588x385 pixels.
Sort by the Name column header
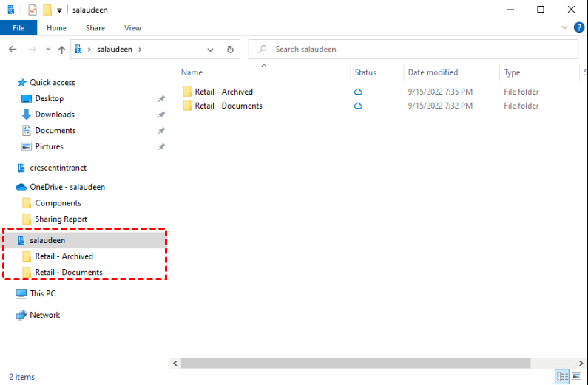(x=192, y=72)
